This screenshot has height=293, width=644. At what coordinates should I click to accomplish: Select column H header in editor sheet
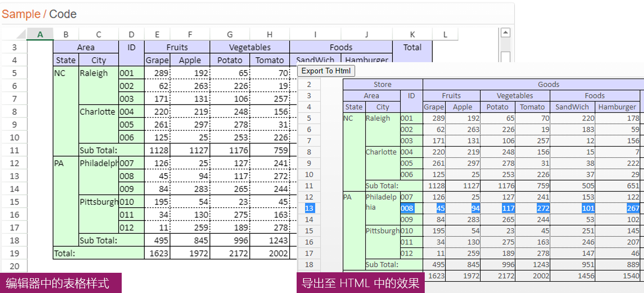pos(270,34)
